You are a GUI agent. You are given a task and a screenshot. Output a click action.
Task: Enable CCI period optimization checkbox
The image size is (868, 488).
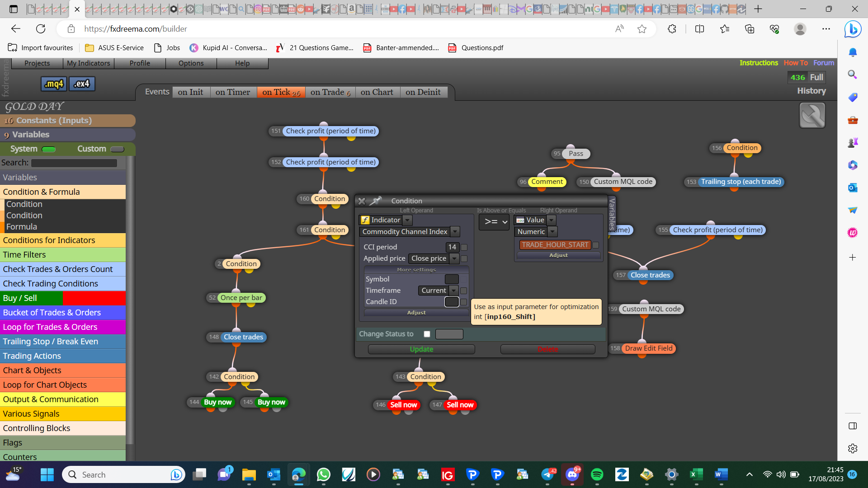coord(464,247)
